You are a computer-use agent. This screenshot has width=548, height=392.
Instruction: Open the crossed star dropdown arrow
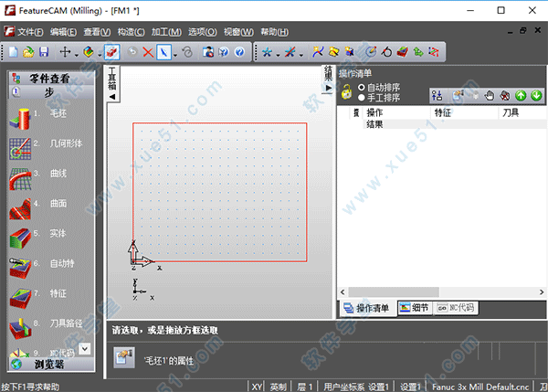(300, 54)
